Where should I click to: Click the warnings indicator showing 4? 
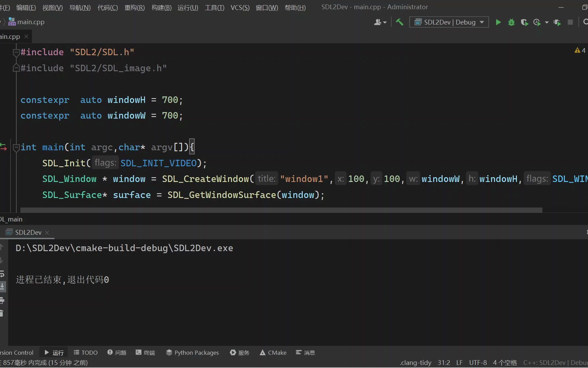pyautogui.click(x=580, y=50)
